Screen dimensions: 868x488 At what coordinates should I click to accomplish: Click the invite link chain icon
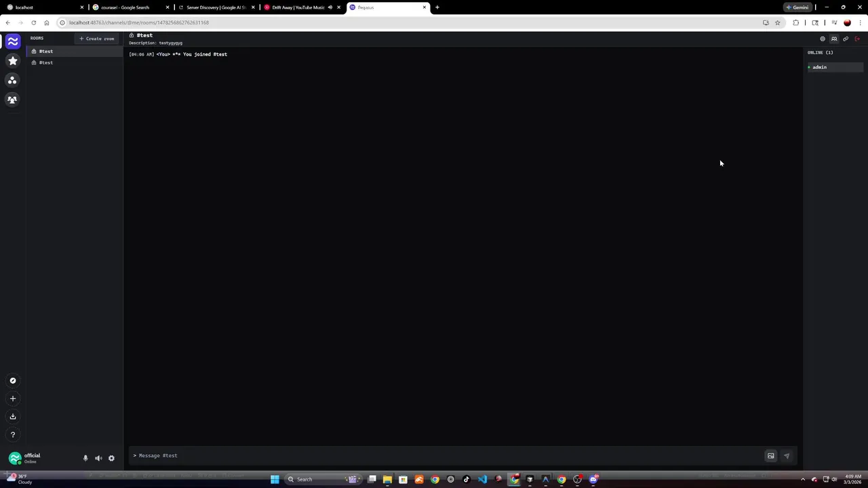click(x=846, y=39)
